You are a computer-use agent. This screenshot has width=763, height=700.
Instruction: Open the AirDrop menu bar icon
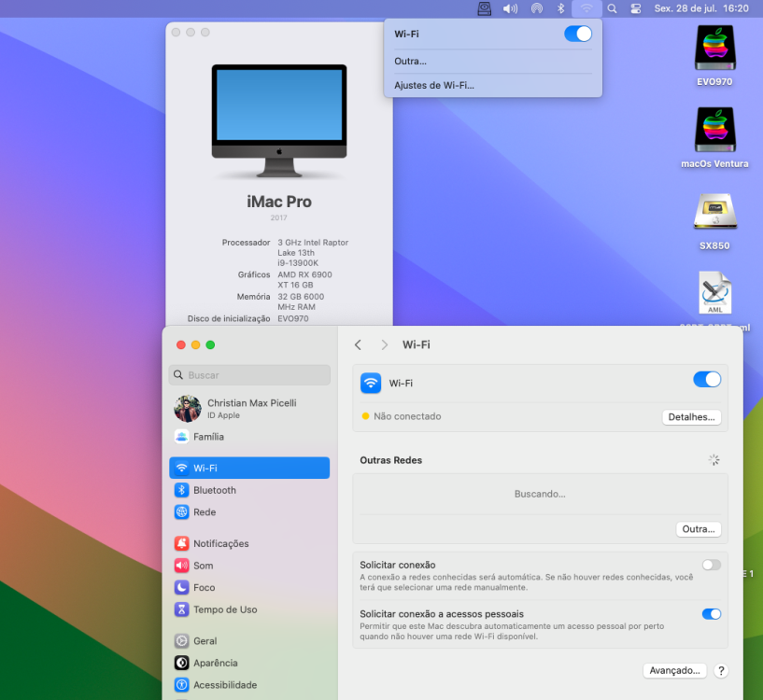(x=537, y=8)
